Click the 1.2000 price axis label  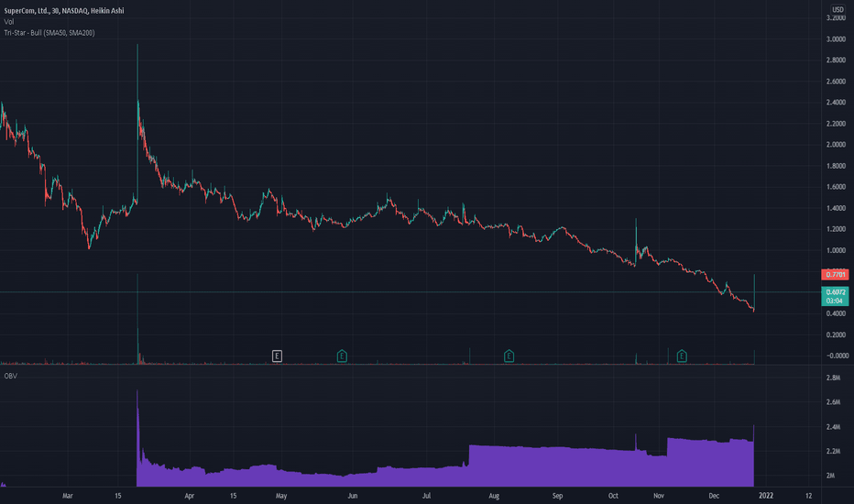coord(836,229)
